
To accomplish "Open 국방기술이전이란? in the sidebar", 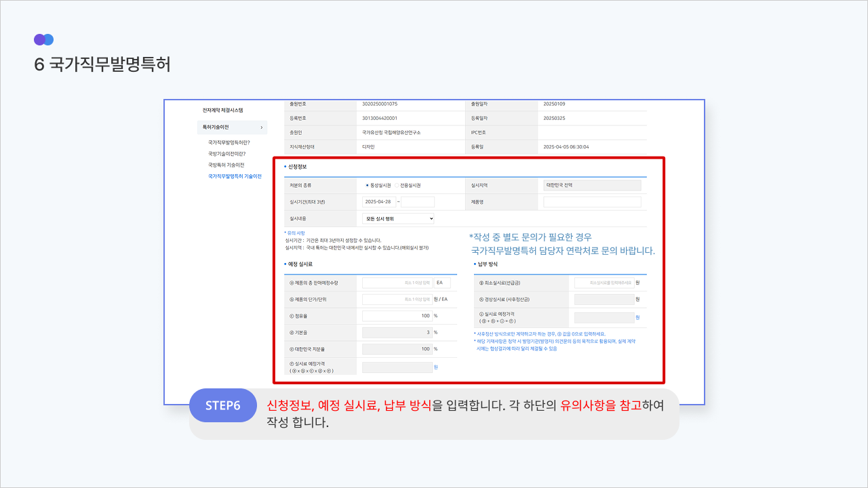I will click(x=226, y=154).
